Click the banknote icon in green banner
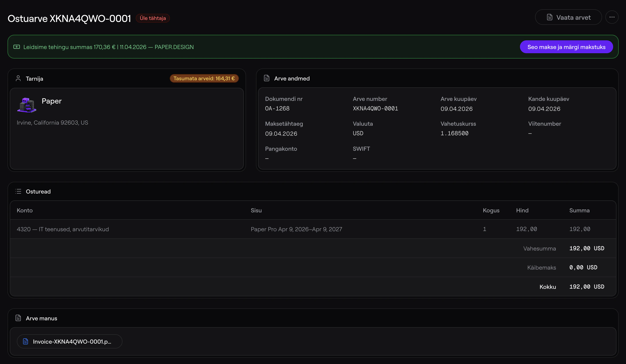The height and width of the screenshot is (364, 626). tap(17, 47)
